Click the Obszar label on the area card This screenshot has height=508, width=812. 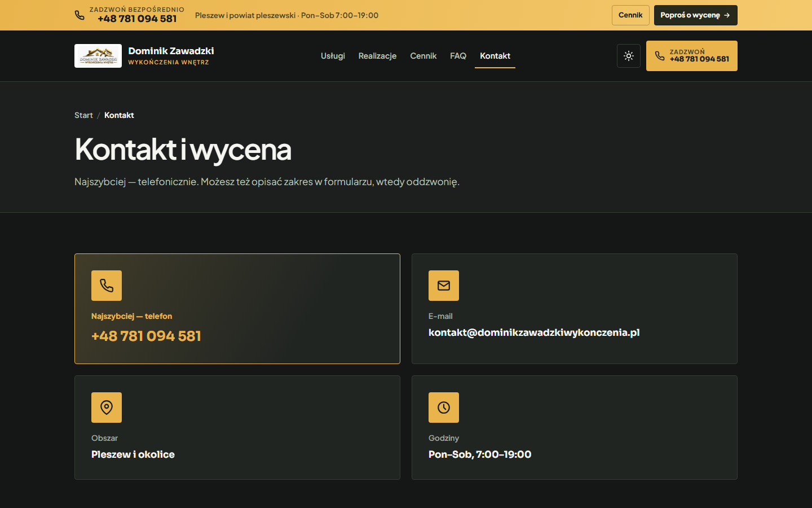tap(104, 438)
